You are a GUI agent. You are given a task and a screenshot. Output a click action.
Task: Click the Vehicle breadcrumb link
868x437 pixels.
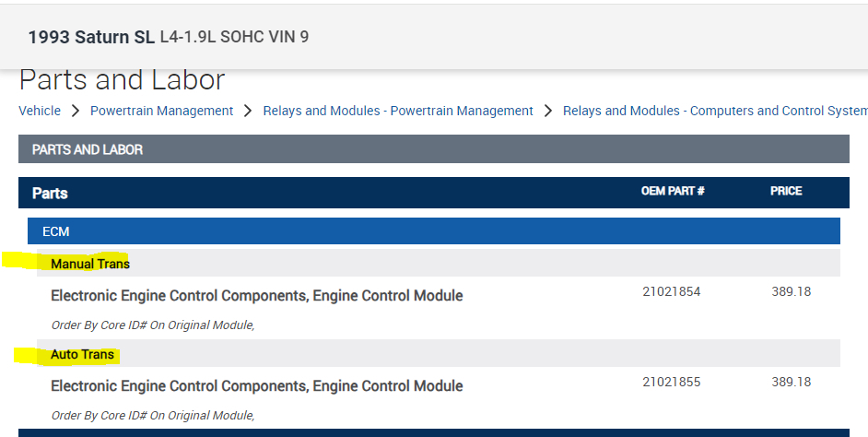40,111
